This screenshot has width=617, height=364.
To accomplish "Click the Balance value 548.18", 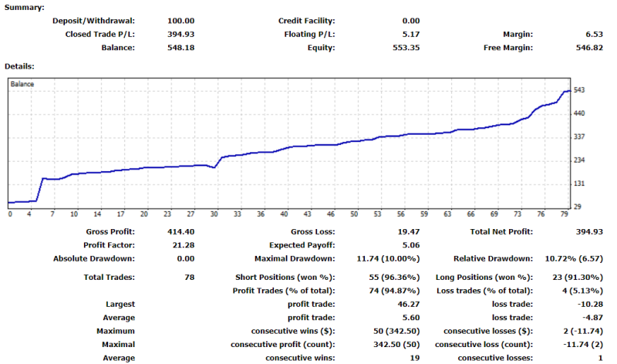I will coord(180,48).
